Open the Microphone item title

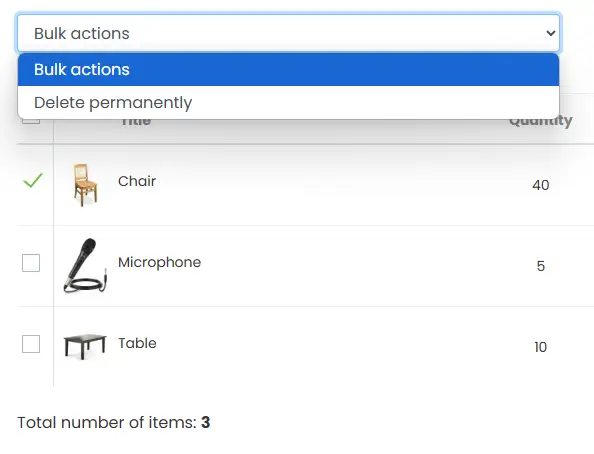[x=159, y=262]
